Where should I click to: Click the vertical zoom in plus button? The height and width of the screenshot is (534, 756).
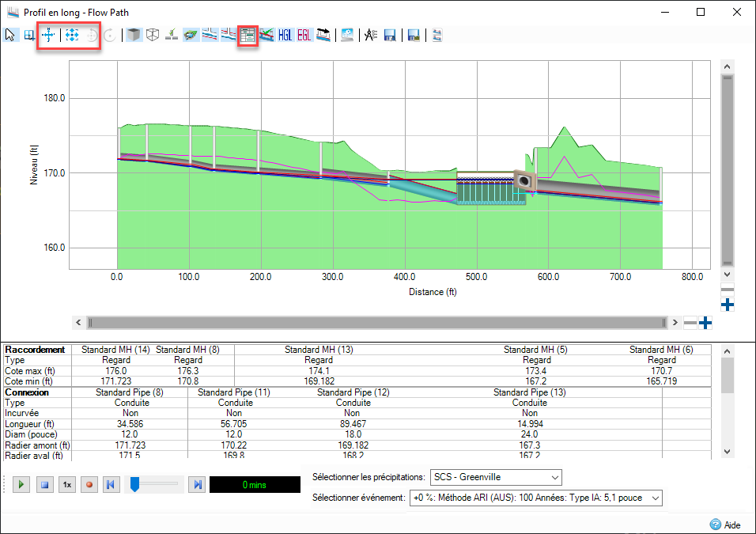pos(728,305)
